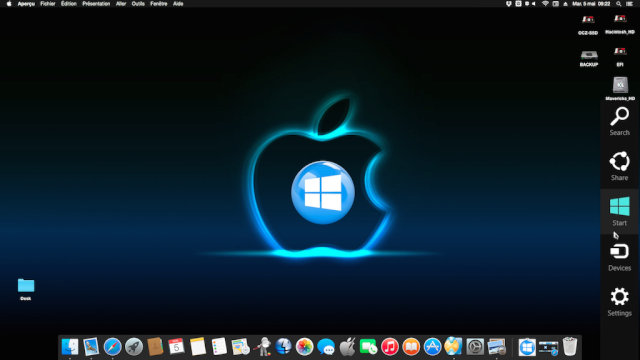Click the Spotlight magnifier in menu bar

click(x=618, y=4)
